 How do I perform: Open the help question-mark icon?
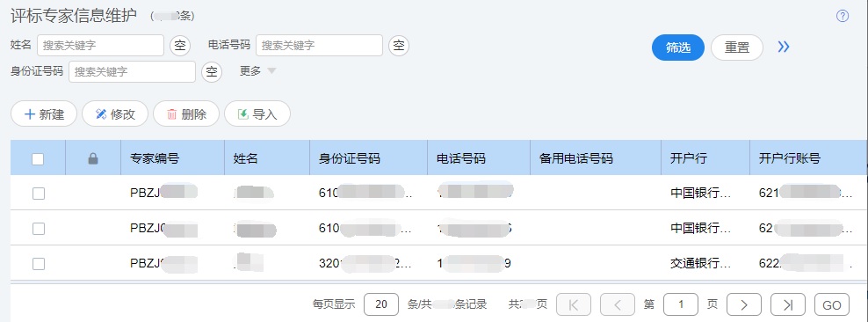[x=842, y=16]
